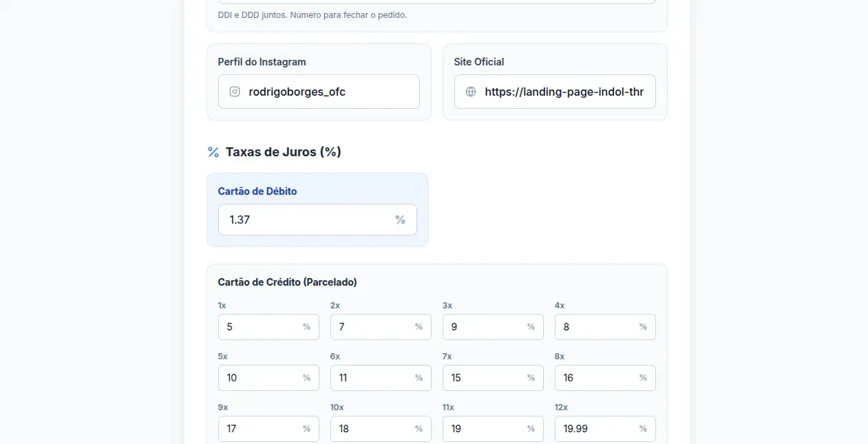Edit the 5x installment rate field

(x=268, y=378)
